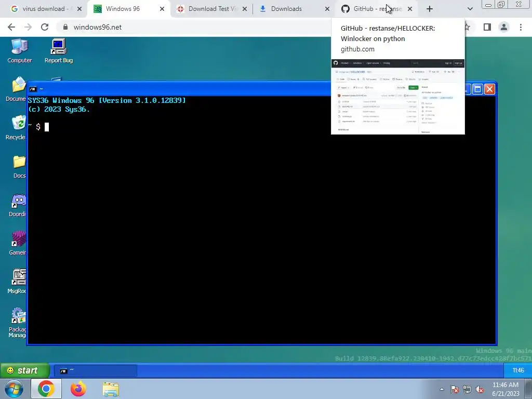Go back in Chrome
This screenshot has height=399, width=532.
[11, 27]
